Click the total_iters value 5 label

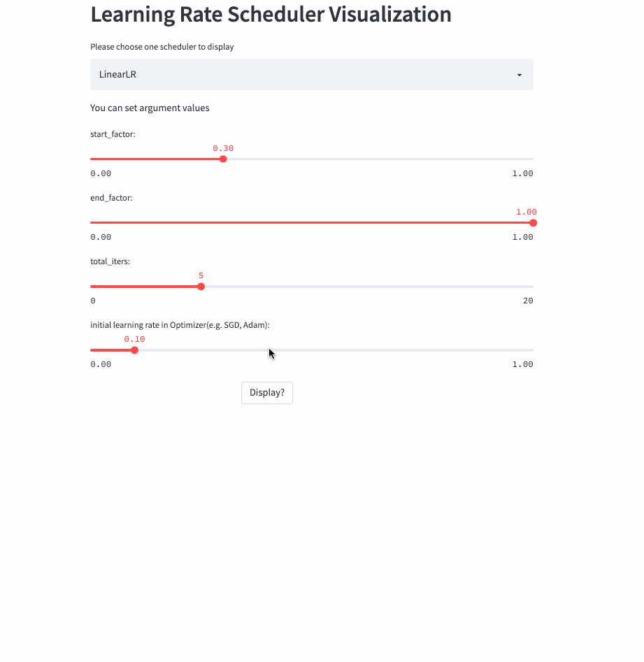pyautogui.click(x=201, y=275)
